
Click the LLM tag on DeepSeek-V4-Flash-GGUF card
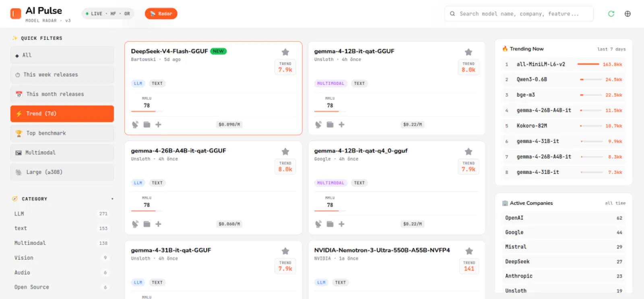tap(138, 83)
